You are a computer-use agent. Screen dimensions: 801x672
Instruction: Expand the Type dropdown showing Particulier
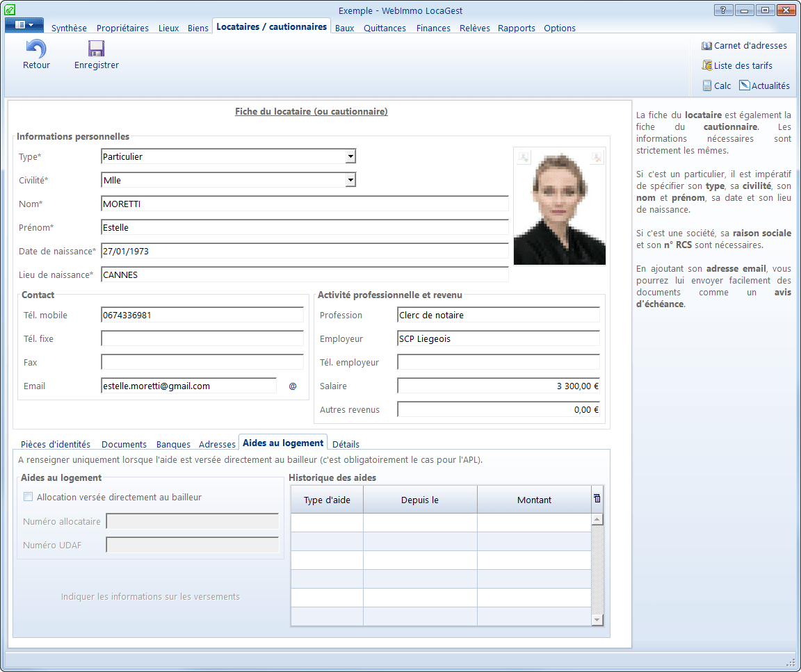click(350, 157)
